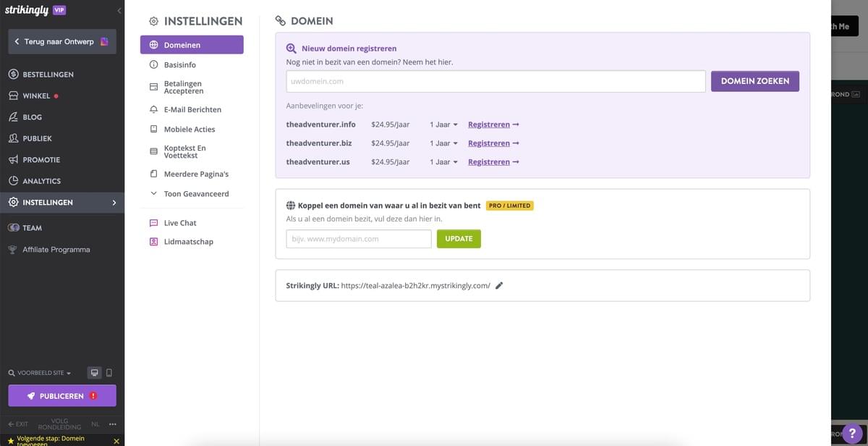
Task: Click the Instellingen arrow chevron
Action: coord(114,203)
